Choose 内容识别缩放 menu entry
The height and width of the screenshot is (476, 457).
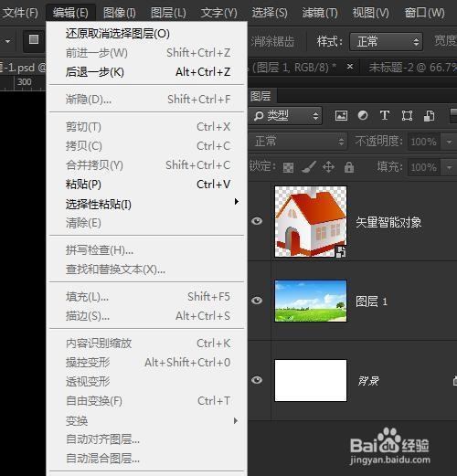147,344
